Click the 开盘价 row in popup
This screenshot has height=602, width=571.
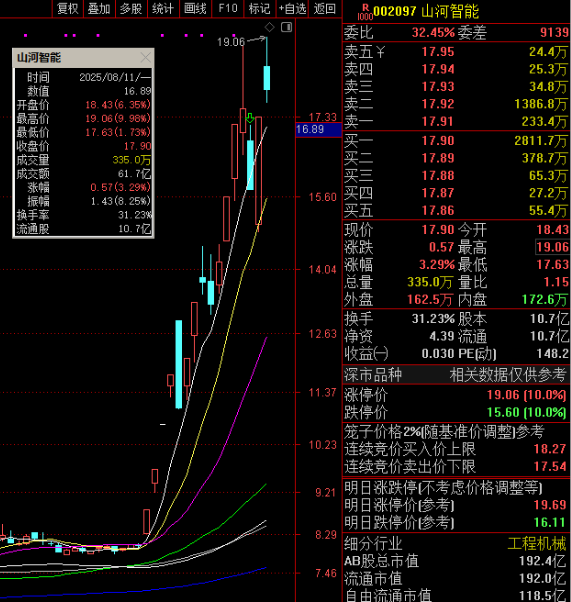click(83, 105)
